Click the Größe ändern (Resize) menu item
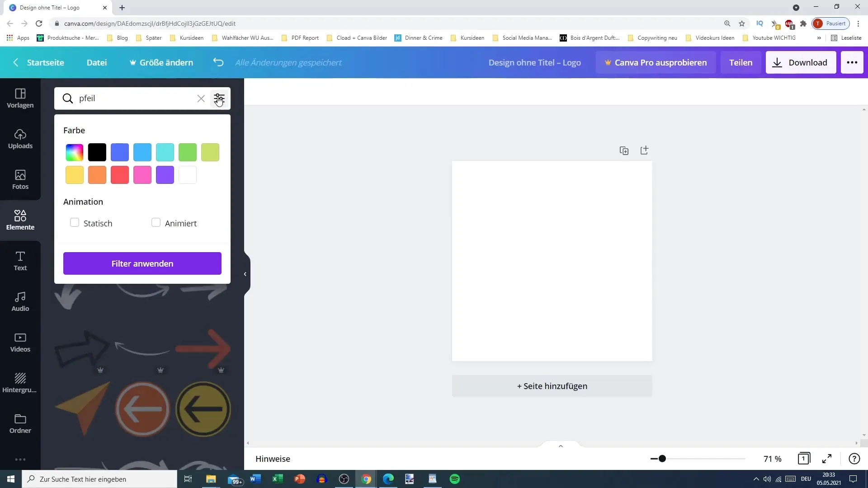Screen dimensions: 868x488 (161, 62)
